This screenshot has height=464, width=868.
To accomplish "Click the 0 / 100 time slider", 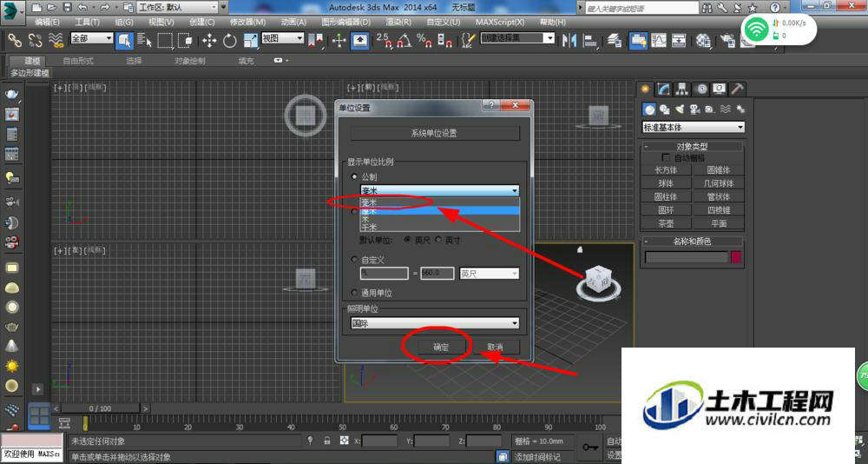I will [100, 408].
